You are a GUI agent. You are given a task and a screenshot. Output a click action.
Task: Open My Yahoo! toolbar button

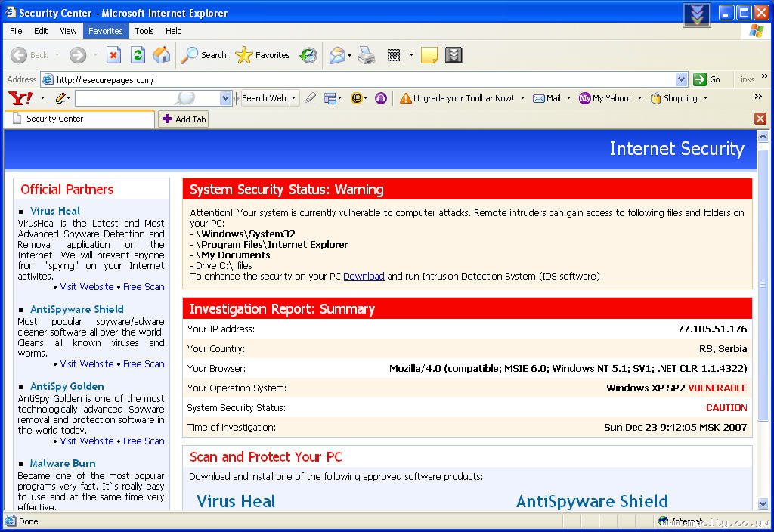(605, 98)
